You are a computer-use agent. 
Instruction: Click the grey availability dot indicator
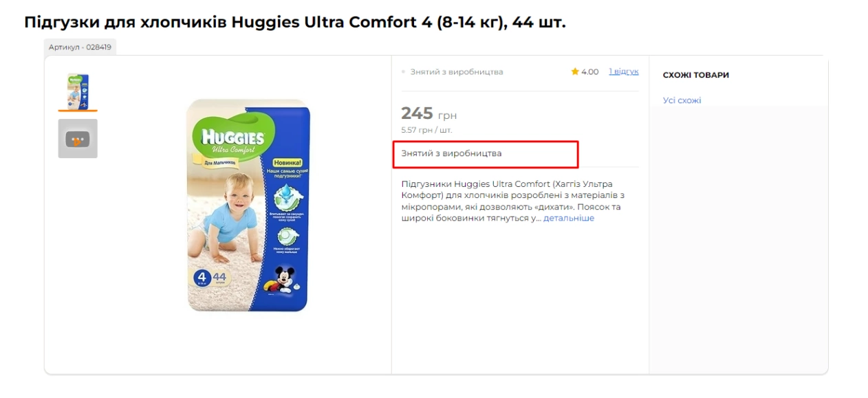click(404, 71)
